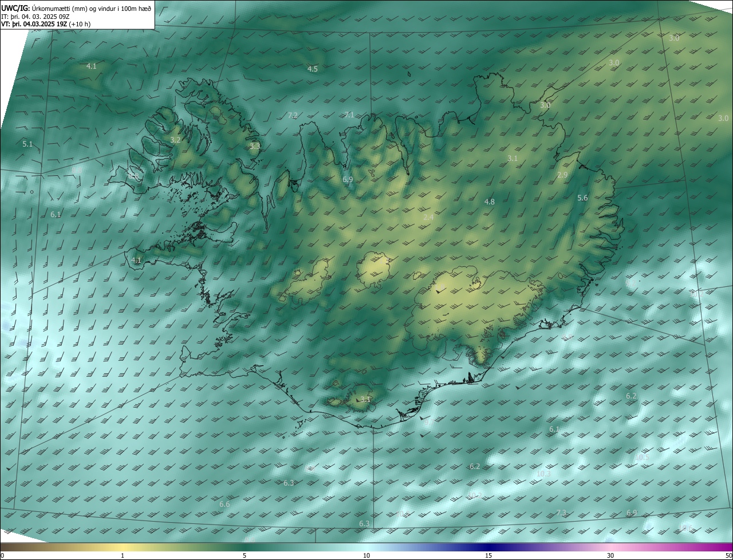Pick the dark navy color near scale value 15
Viewport: 733px width, 560px height.
488,547
